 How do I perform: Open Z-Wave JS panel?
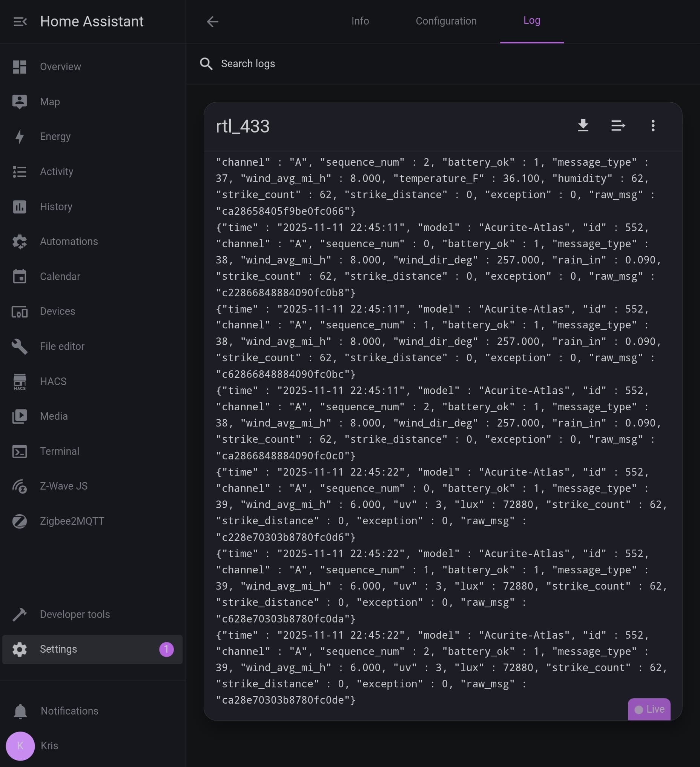tap(63, 486)
